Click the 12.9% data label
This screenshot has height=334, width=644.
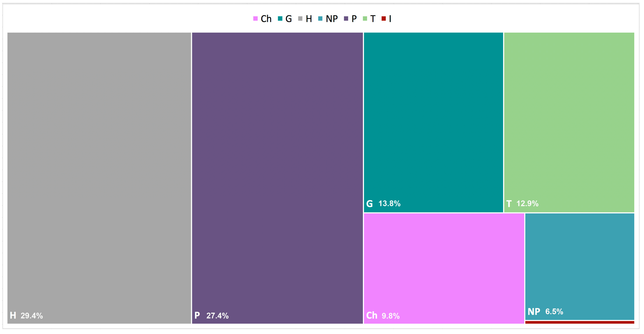(x=527, y=204)
